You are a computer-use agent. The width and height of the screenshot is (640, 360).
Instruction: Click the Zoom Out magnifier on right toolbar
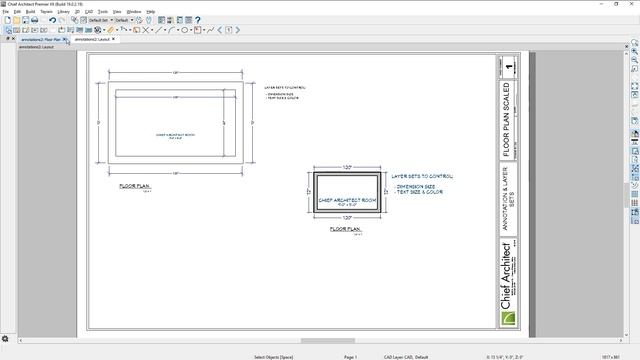pos(635,60)
